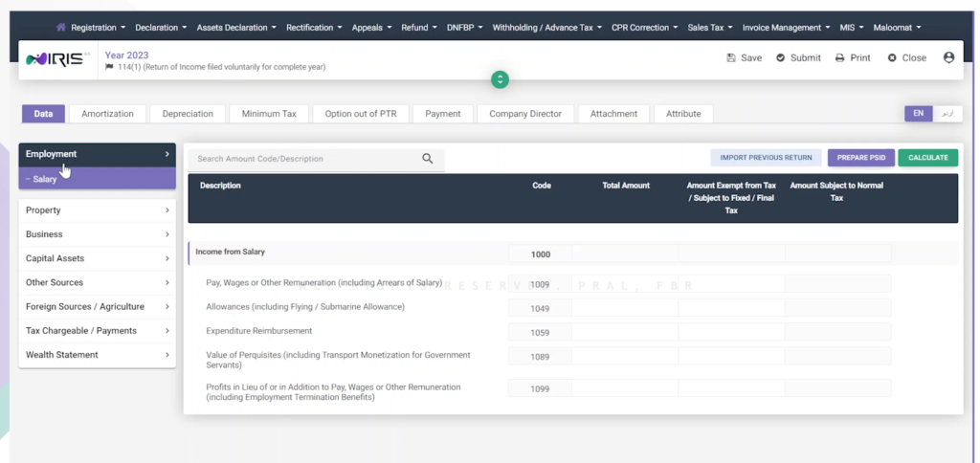
Task: Click the Close circle icon
Action: point(892,58)
